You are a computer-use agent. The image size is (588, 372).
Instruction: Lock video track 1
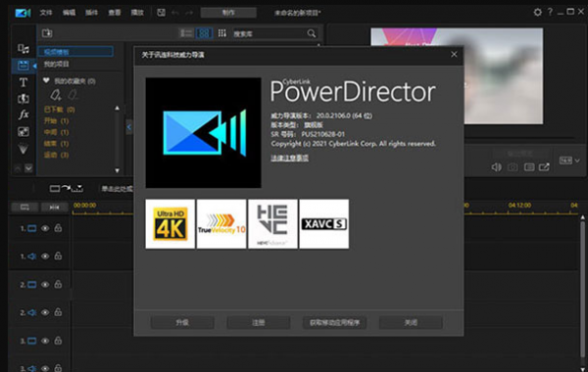58,228
